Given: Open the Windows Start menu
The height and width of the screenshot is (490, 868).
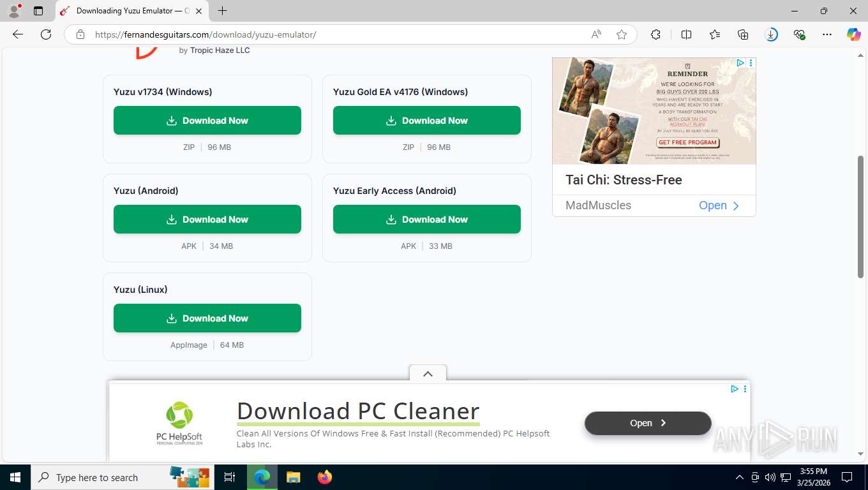Looking at the screenshot, I should (x=15, y=477).
